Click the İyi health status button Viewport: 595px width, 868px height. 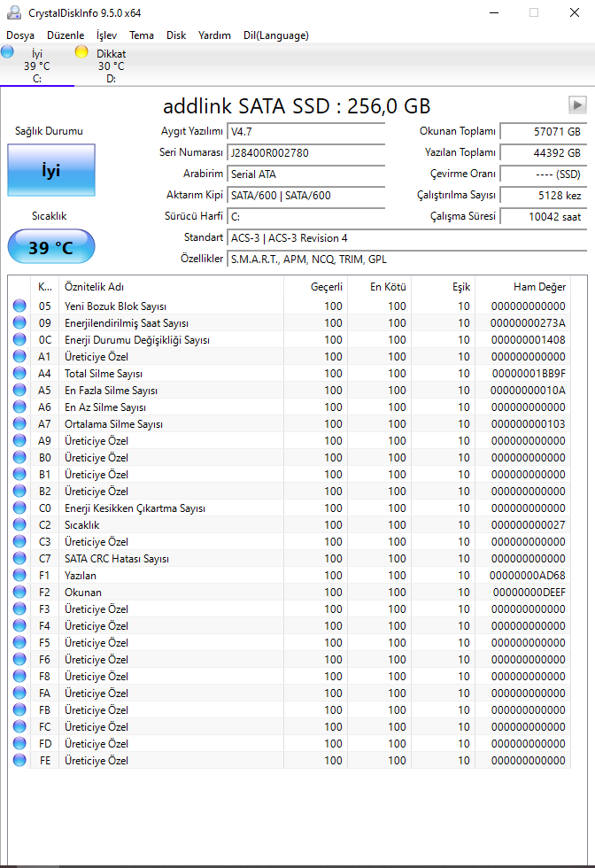[x=51, y=170]
